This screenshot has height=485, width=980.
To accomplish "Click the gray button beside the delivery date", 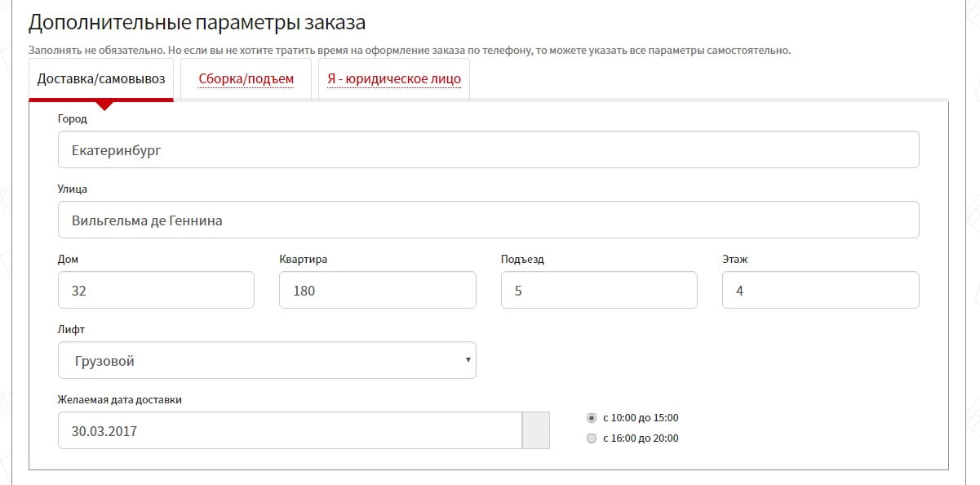I will pos(535,430).
